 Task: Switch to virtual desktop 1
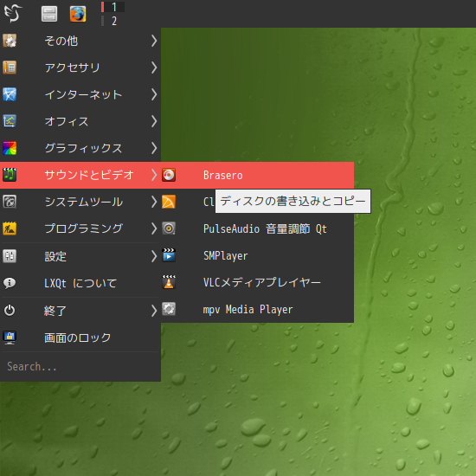[113, 7]
